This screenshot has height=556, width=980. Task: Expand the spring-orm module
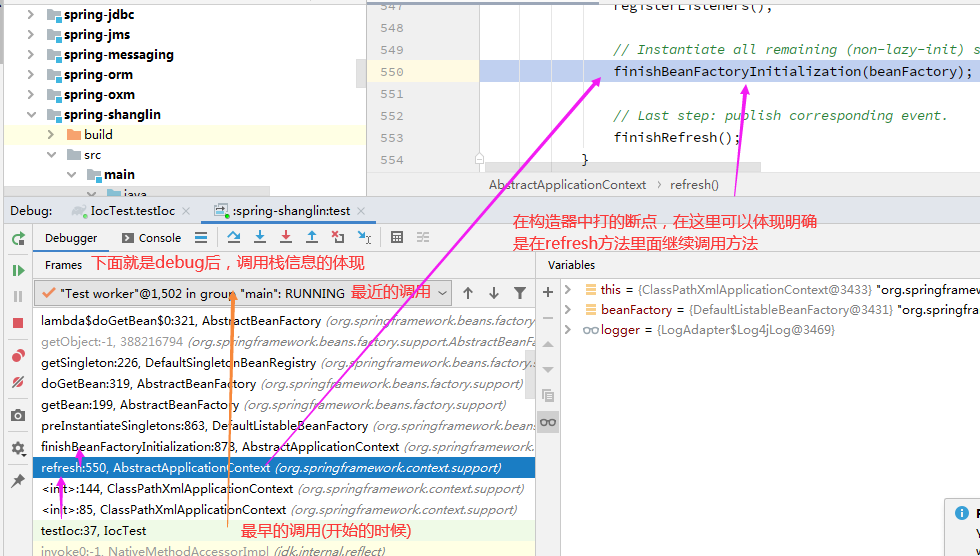pos(30,74)
